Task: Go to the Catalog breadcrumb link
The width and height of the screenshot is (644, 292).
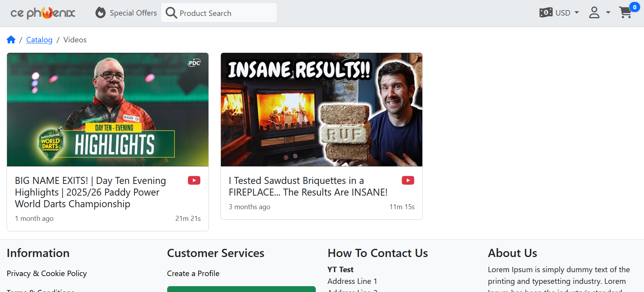Action: [x=39, y=40]
